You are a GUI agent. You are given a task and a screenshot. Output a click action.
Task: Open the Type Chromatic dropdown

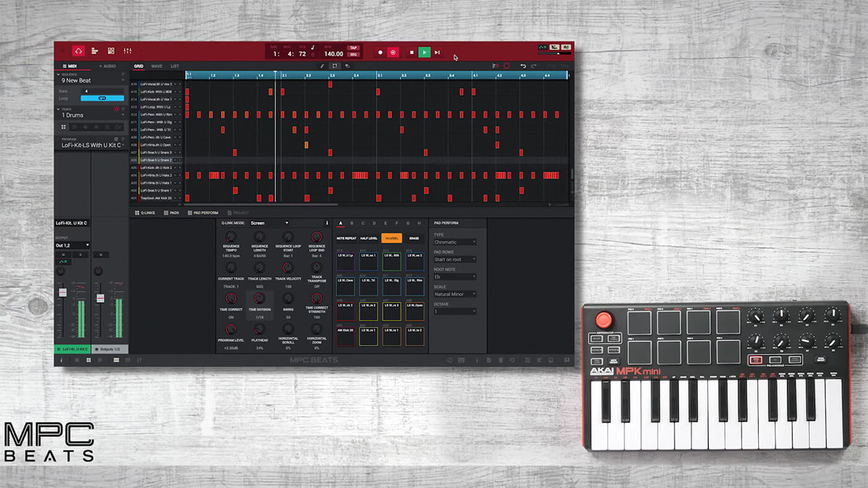454,242
